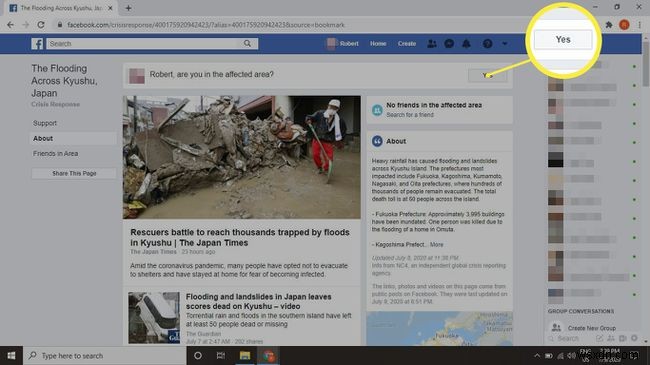Screen dimensions: 650x365
Task: Open Robert's profile in header
Action: tap(343, 44)
